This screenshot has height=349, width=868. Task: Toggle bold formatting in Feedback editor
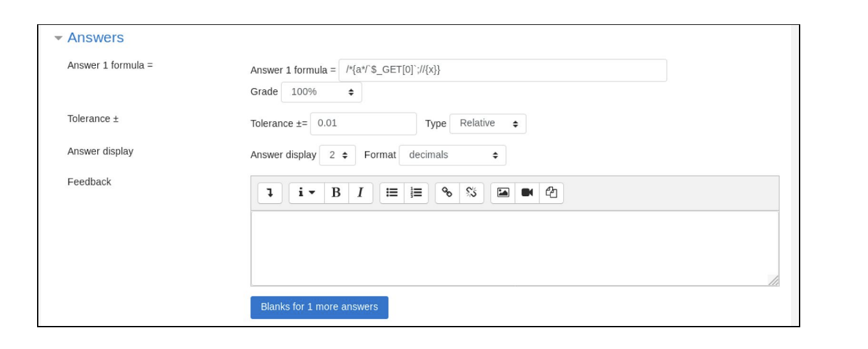tap(336, 192)
